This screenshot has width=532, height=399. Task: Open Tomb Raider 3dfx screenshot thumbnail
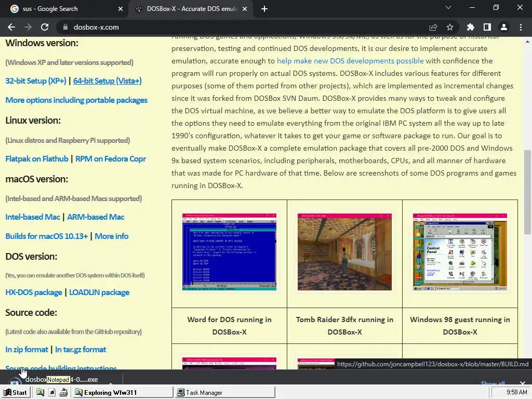[x=344, y=252]
